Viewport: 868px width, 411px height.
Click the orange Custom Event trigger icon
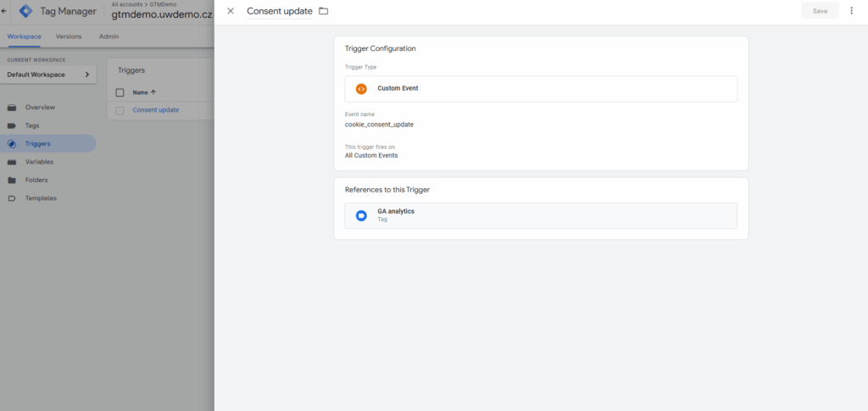tap(361, 88)
